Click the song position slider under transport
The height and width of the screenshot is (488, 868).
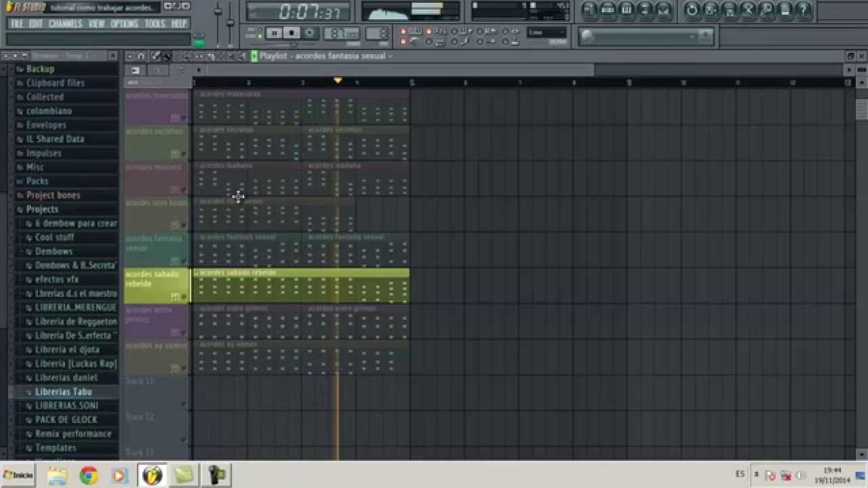tap(281, 45)
